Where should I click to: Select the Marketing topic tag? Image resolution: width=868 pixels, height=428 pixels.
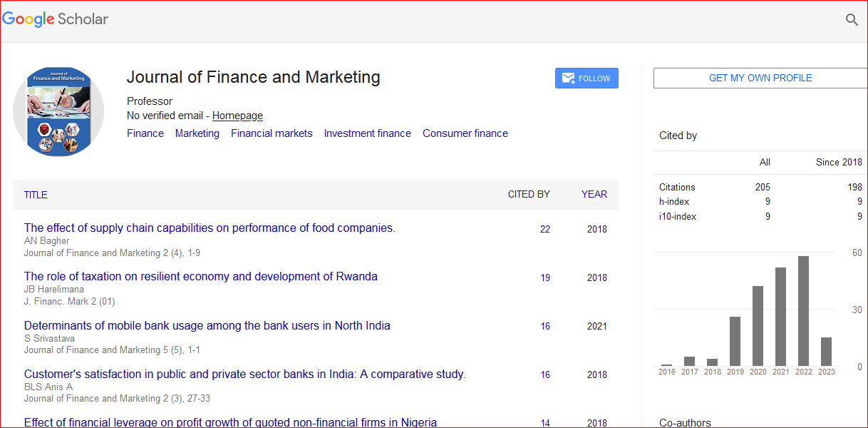pos(197,133)
